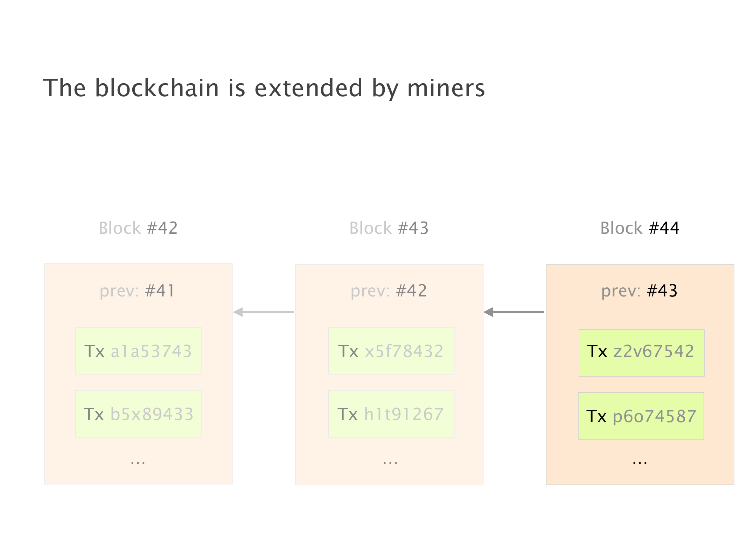This screenshot has width=747, height=560.
Task: Select the "prev: #43" reference
Action: [x=639, y=291]
